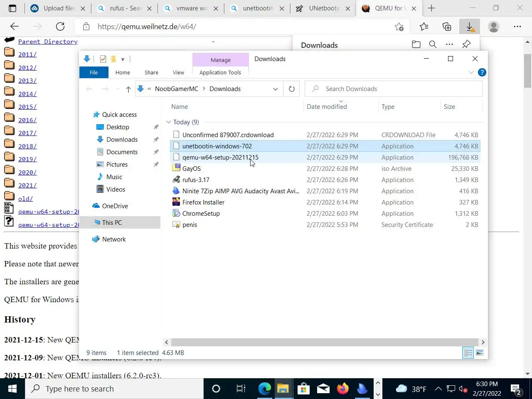The width and height of the screenshot is (532, 399).
Task: Click Windows taskbar search box
Action: click(x=114, y=389)
